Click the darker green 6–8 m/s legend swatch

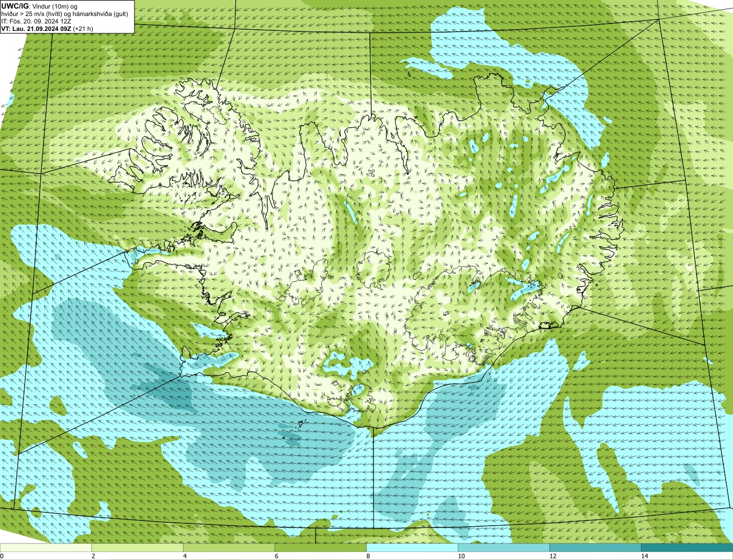(x=321, y=547)
